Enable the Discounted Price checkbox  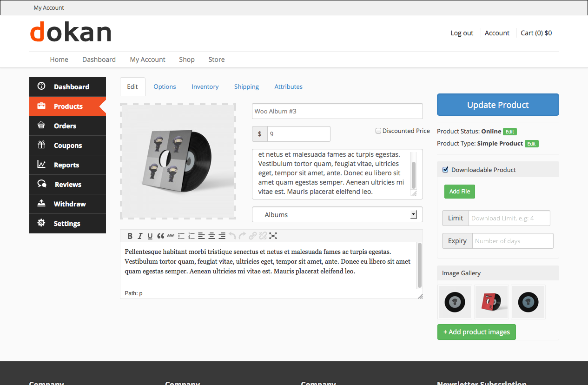378,131
